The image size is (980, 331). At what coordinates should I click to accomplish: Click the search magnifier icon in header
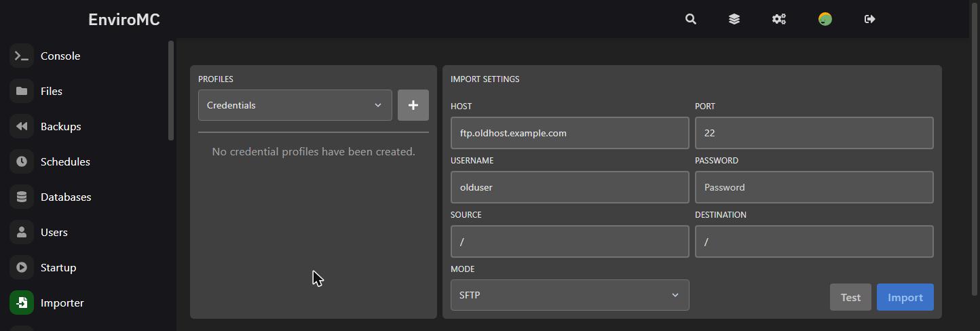coord(691,19)
